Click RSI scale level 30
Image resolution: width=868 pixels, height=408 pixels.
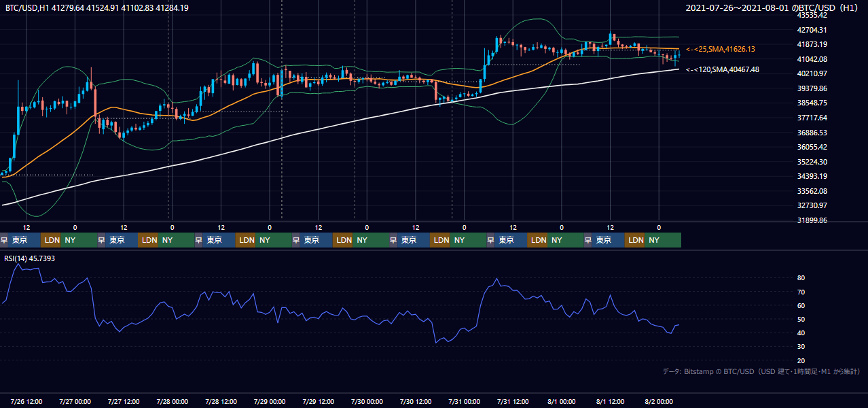pyautogui.click(x=801, y=347)
